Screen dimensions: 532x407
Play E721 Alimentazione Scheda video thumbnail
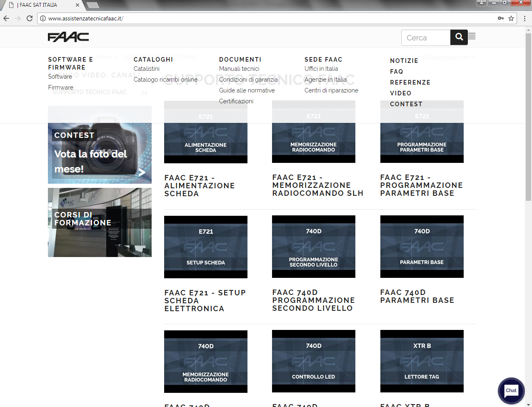[206, 132]
